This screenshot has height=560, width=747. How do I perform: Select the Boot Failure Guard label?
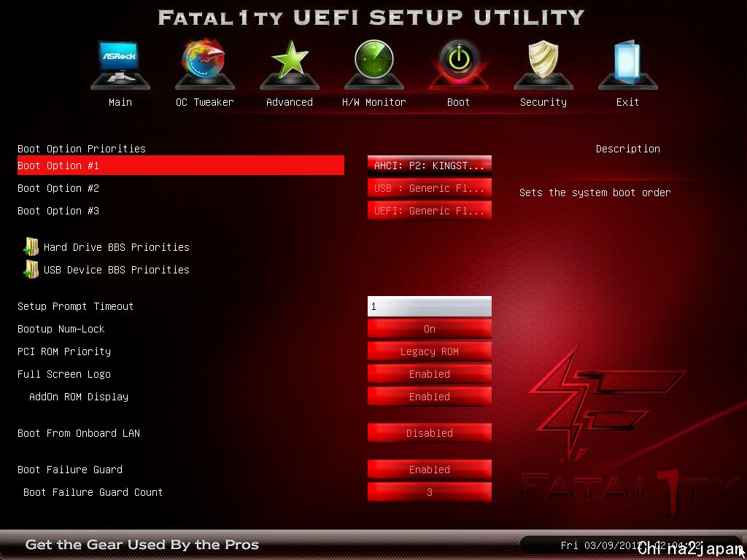69,470
